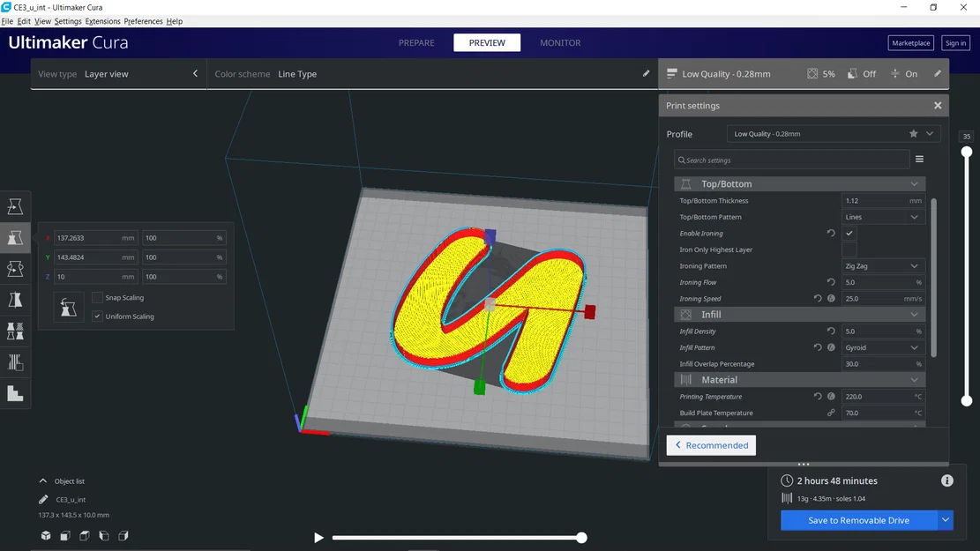Open the Extensions menu
Viewport: 980px width, 551px height.
click(102, 21)
